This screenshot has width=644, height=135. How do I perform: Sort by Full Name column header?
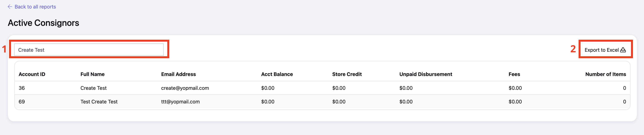tap(92, 74)
